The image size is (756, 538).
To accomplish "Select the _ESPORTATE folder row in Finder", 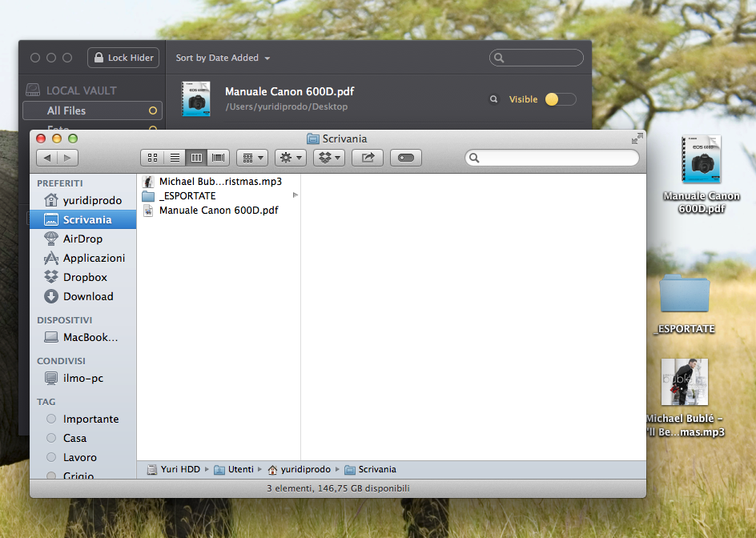I will point(219,195).
